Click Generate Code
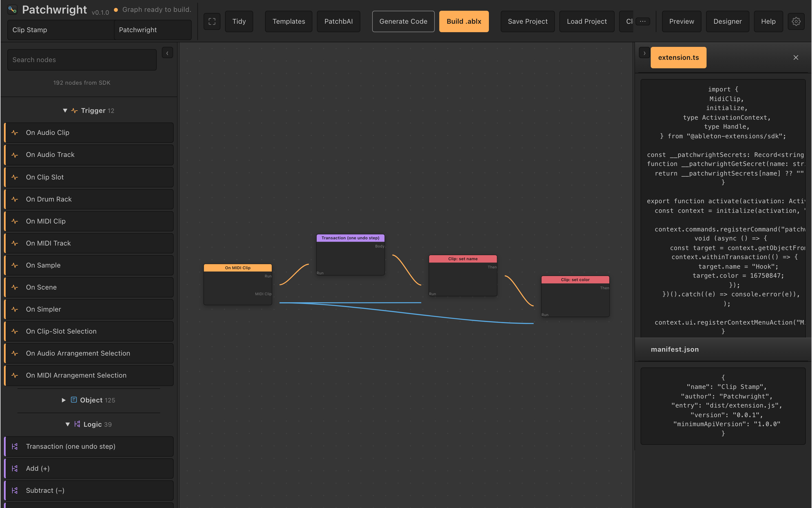Screen dimensions: 812x508 coord(403,21)
